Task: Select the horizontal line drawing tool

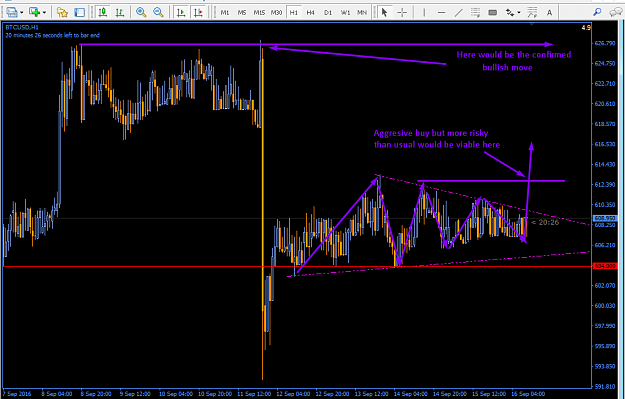Action: pyautogui.click(x=441, y=12)
